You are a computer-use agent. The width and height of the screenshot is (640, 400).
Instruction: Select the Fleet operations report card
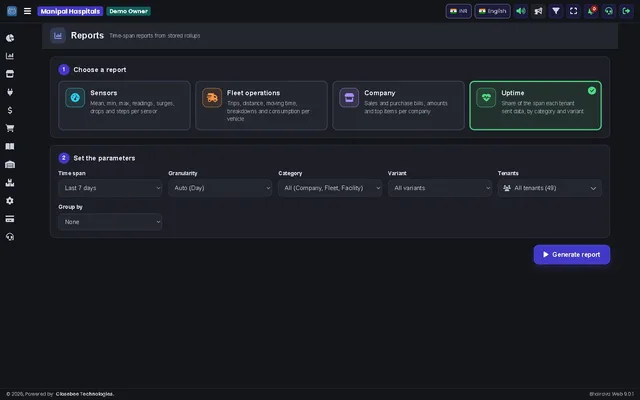[261, 106]
